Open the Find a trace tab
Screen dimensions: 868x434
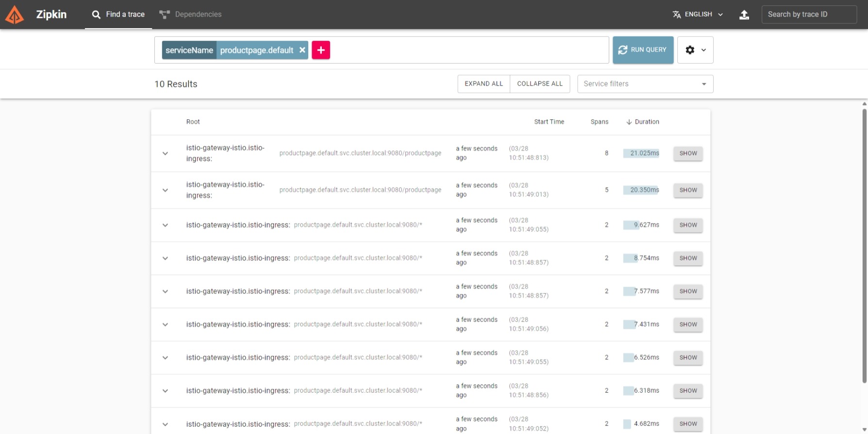pos(118,15)
